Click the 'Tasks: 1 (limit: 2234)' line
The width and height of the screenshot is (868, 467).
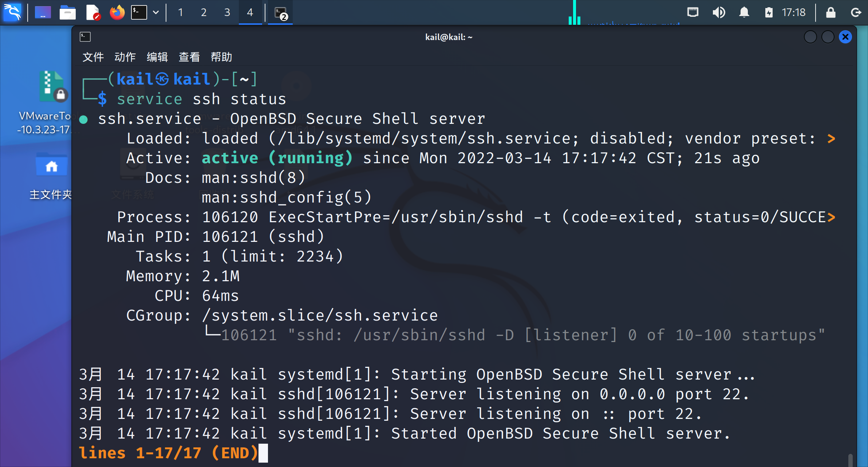240,256
